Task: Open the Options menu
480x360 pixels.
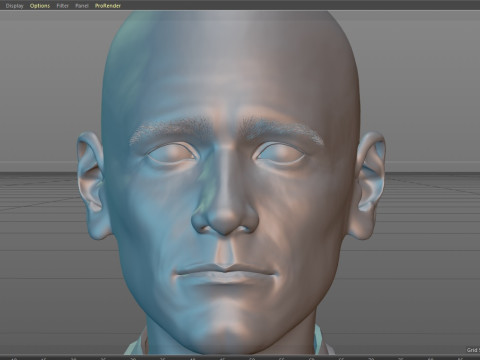Action: (40, 6)
